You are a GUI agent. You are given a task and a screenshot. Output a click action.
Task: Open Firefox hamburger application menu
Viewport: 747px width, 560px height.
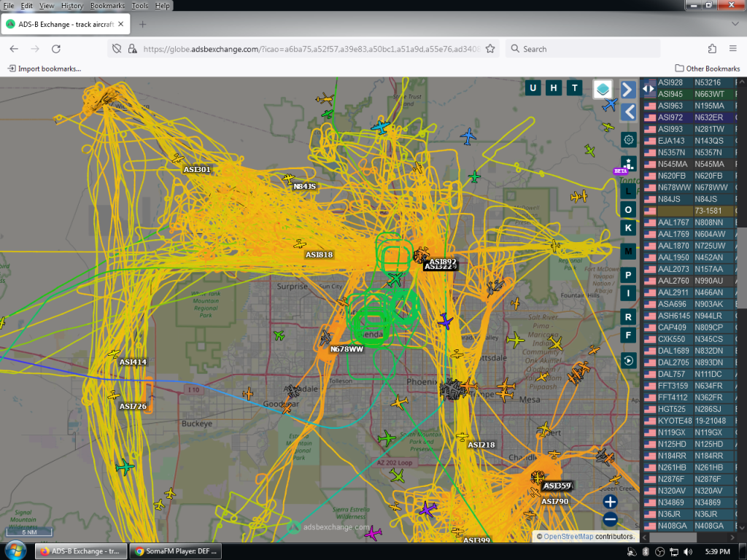tap(732, 49)
